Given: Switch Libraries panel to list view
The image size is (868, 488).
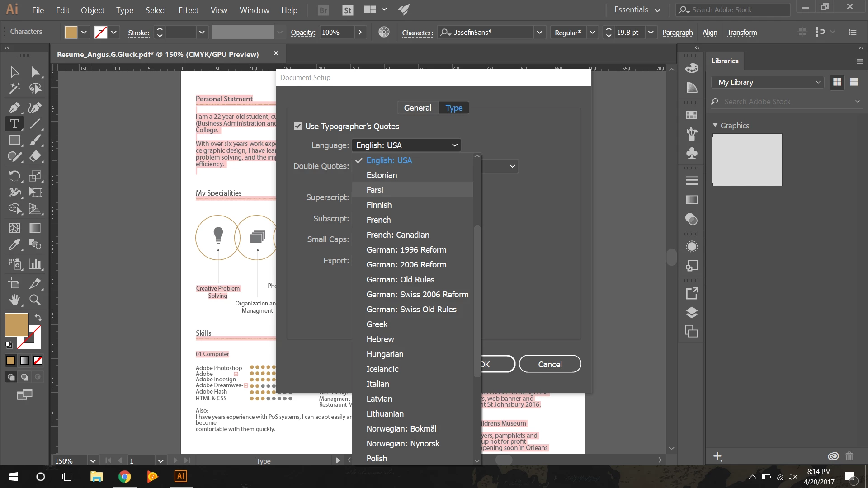Looking at the screenshot, I should (x=854, y=82).
